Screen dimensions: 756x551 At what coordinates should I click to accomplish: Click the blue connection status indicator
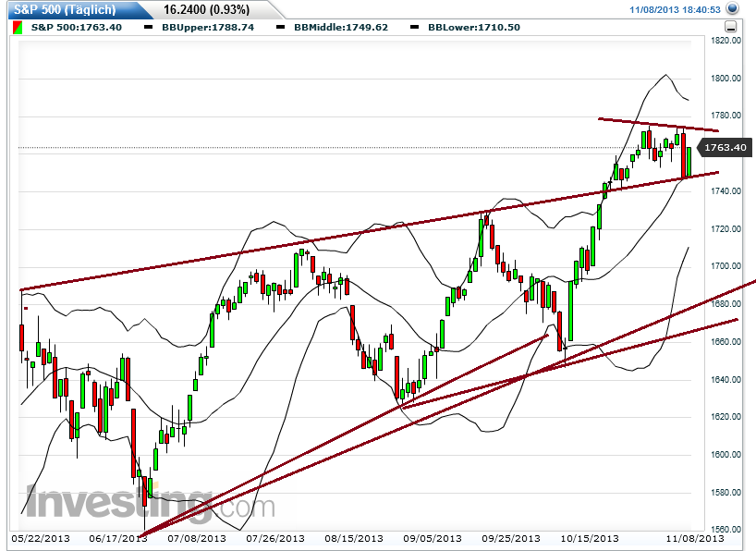click(x=732, y=8)
